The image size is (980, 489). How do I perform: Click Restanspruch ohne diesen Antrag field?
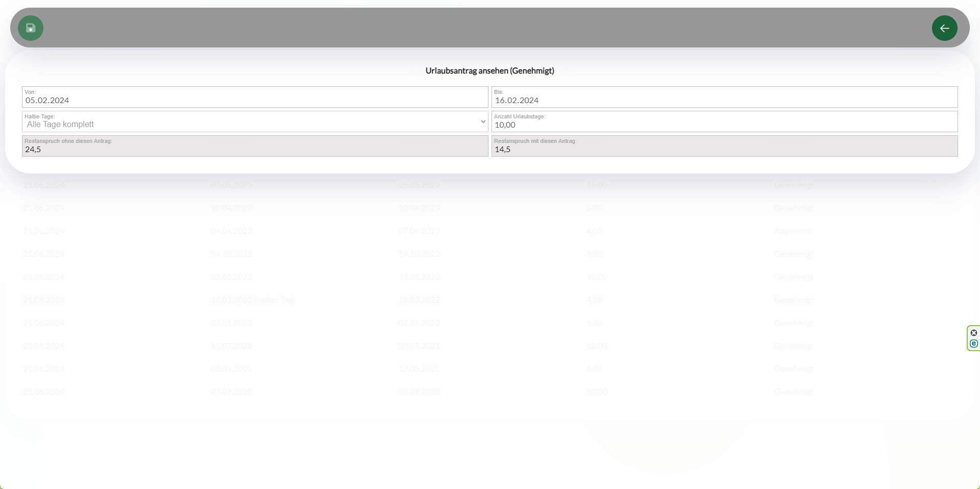254,149
